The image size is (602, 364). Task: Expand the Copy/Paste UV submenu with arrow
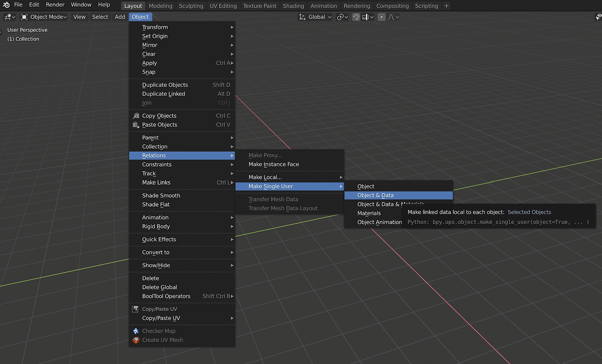pyautogui.click(x=182, y=318)
